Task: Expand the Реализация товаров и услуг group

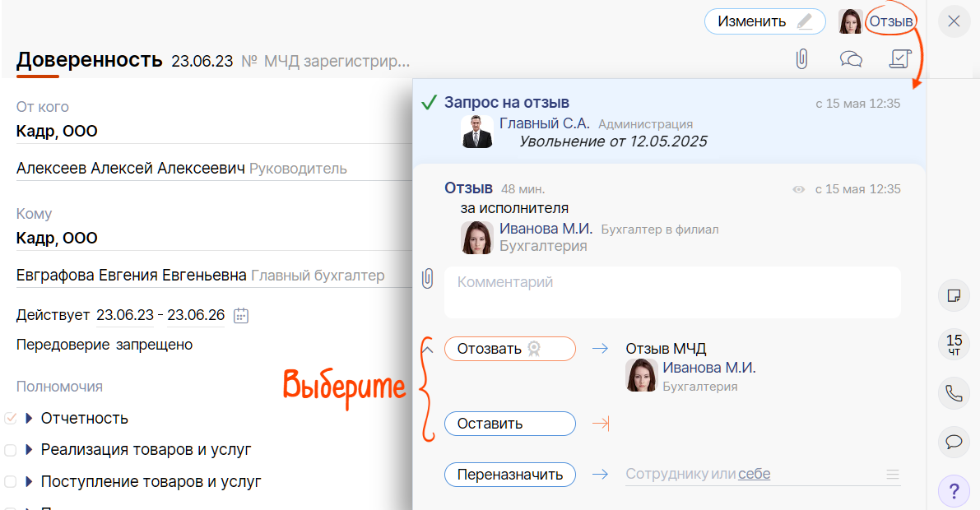Action: [30, 450]
